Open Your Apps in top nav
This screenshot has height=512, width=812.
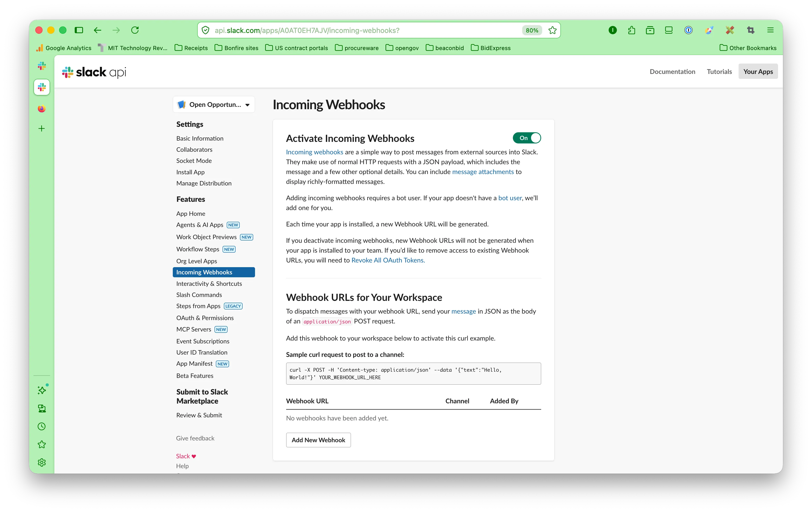tap(758, 72)
